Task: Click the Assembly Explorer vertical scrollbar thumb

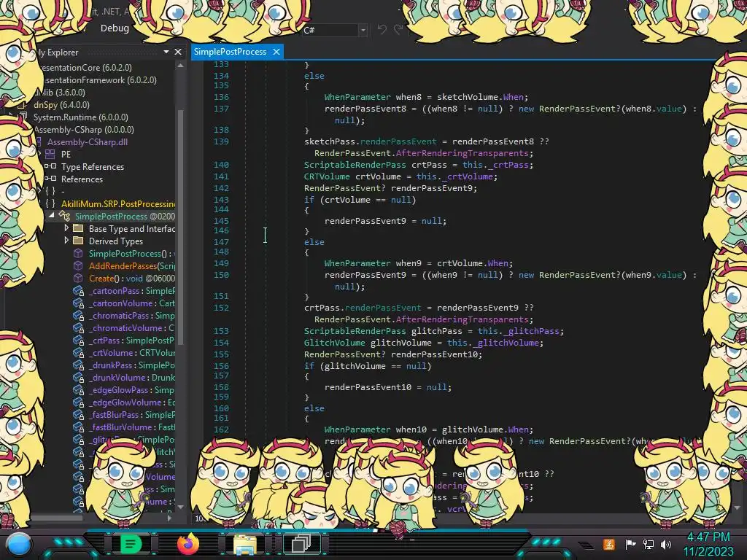Action: pyautogui.click(x=181, y=226)
